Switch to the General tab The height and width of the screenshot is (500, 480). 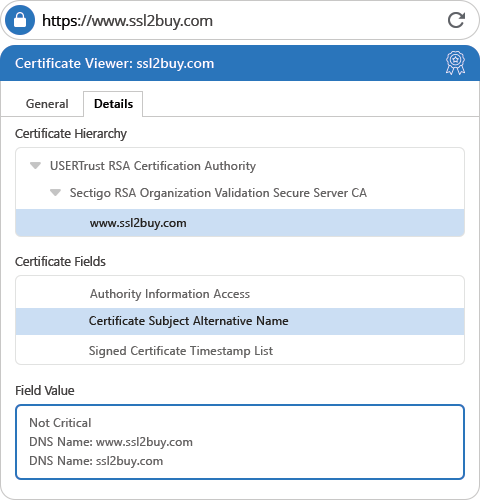pyautogui.click(x=47, y=104)
